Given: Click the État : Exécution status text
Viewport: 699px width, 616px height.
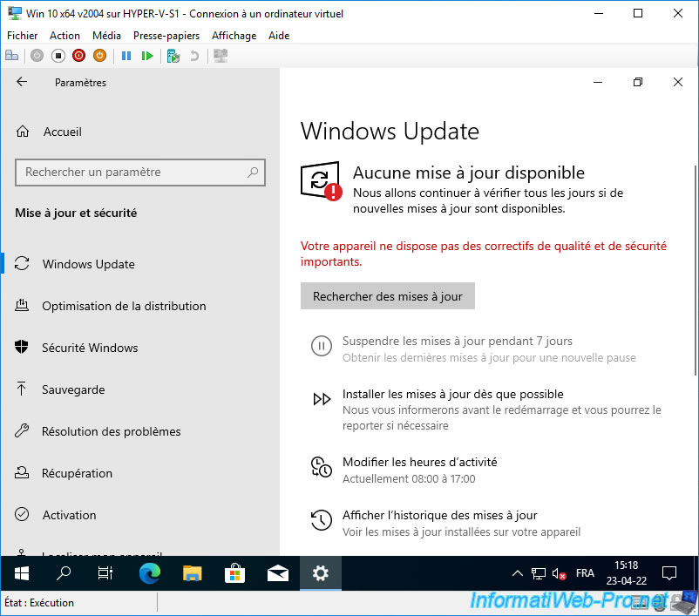Looking at the screenshot, I should tap(39, 603).
